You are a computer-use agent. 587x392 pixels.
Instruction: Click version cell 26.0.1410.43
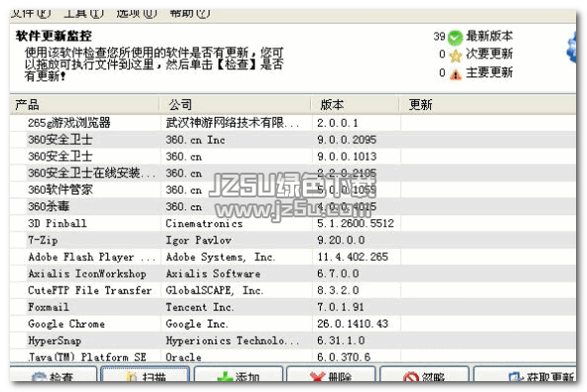click(353, 324)
